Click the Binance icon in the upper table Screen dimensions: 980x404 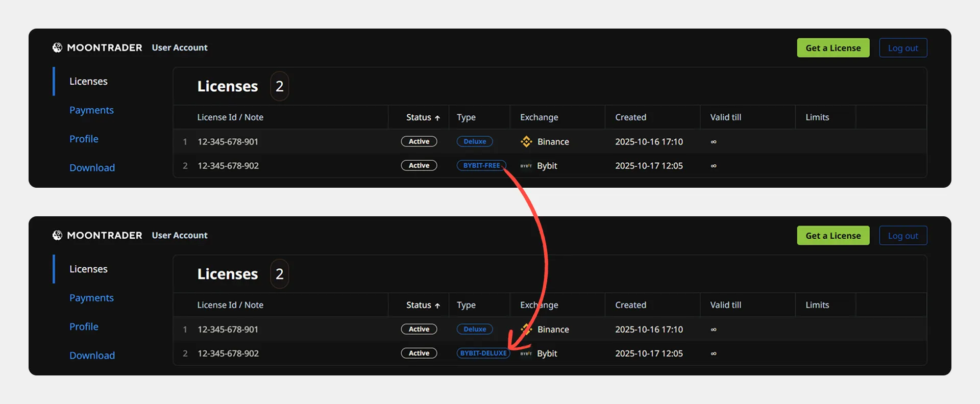coord(526,142)
